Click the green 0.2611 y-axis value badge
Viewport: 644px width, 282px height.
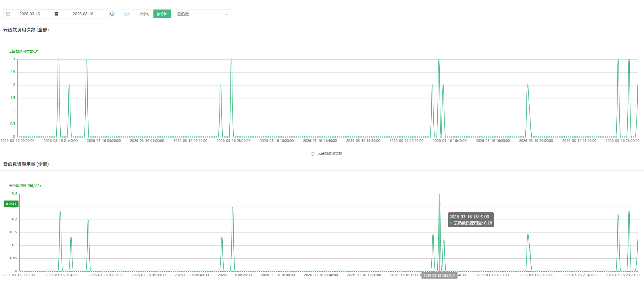(11, 204)
